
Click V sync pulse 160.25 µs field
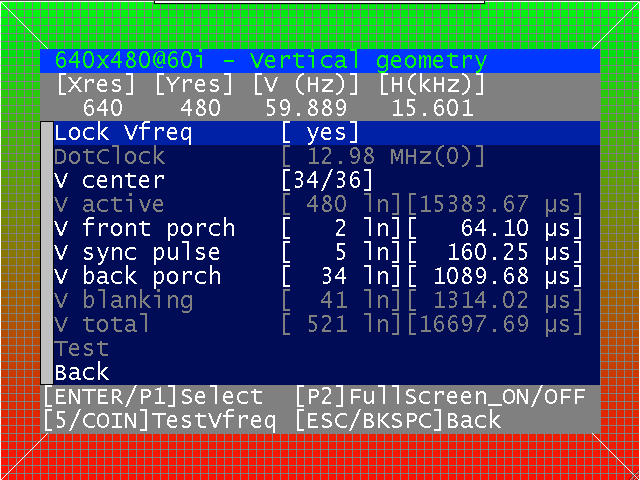[x=495, y=253]
